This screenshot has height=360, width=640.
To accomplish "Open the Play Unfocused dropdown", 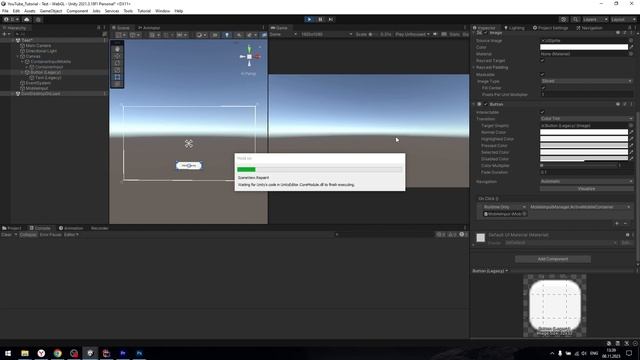I will pos(412,34).
